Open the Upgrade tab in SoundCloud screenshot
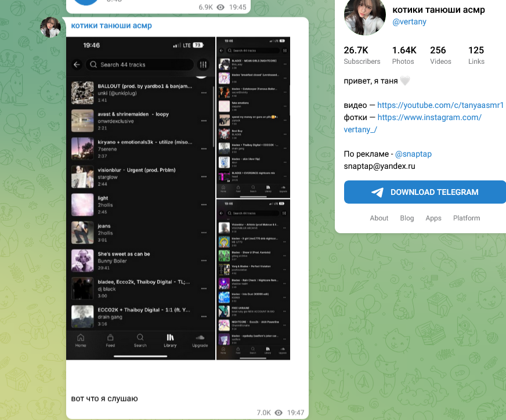Image resolution: width=506 pixels, height=420 pixels. click(x=200, y=341)
